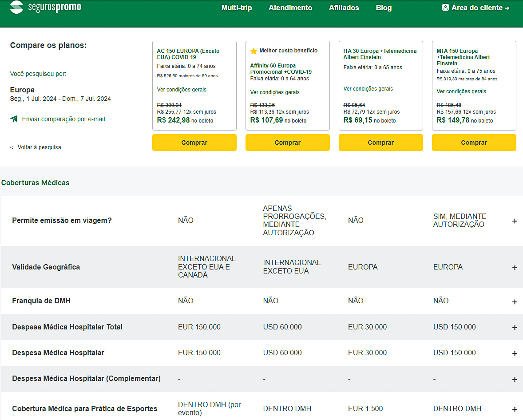Click the Franquia de DMH row label

tap(41, 301)
